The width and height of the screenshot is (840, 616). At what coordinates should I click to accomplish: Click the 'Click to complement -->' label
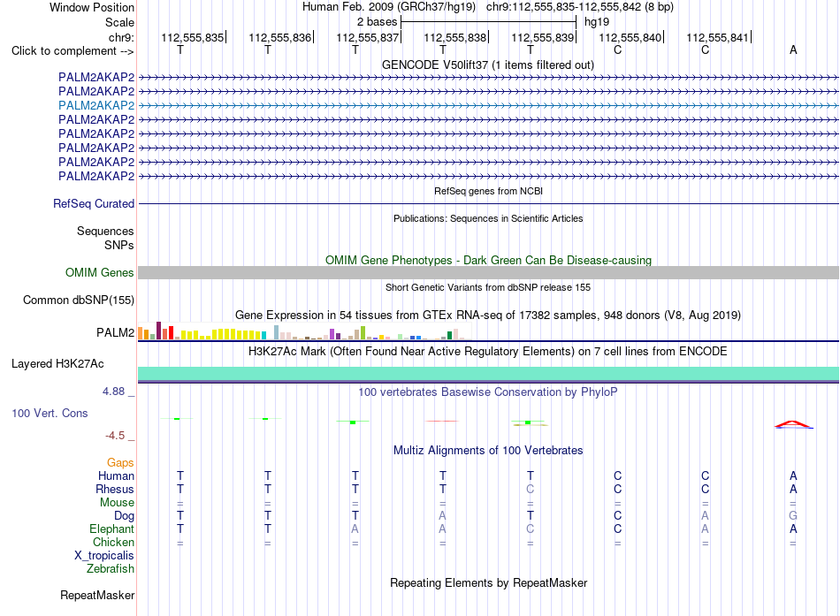[73, 51]
